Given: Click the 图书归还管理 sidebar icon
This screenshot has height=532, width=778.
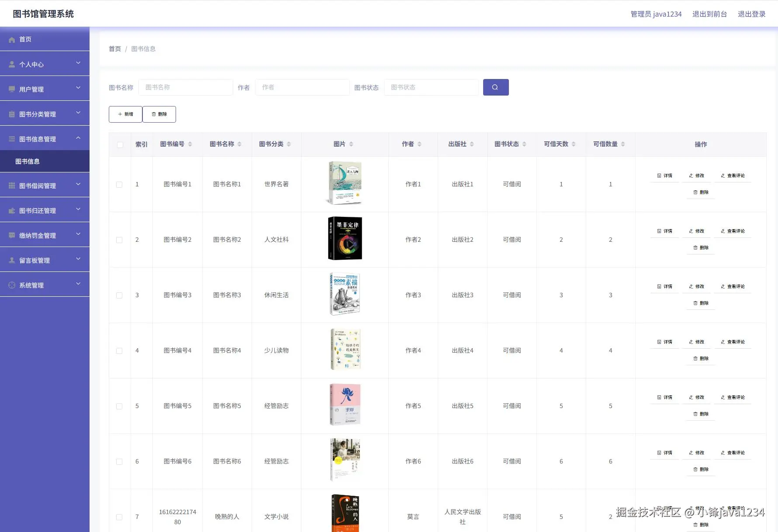Looking at the screenshot, I should coord(12,211).
